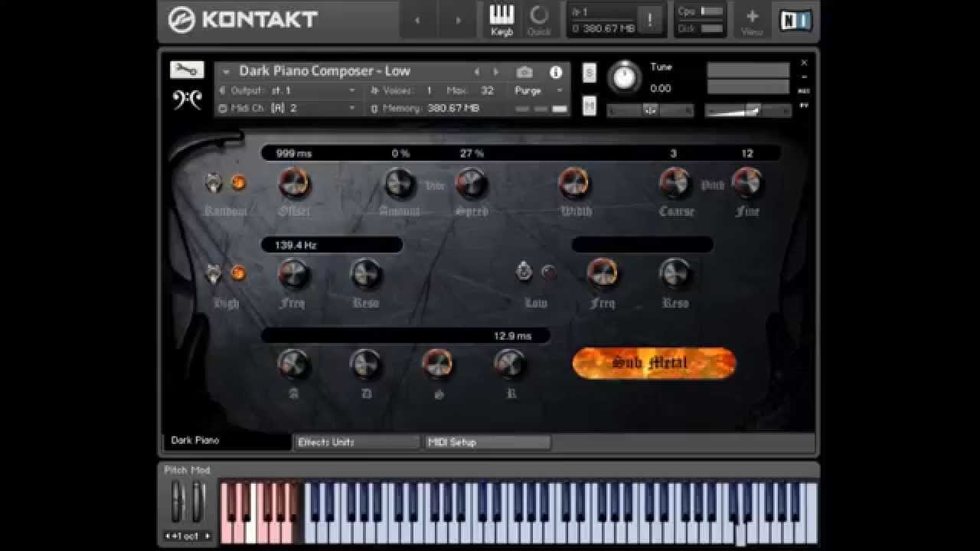Viewport: 980px width, 551px height.
Task: Go to next preset in top bar
Action: point(459,21)
